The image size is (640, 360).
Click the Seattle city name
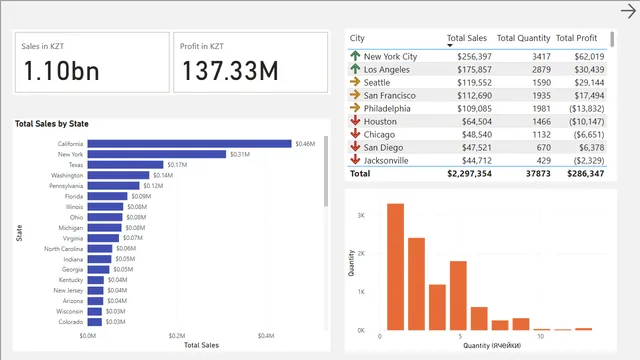[377, 82]
